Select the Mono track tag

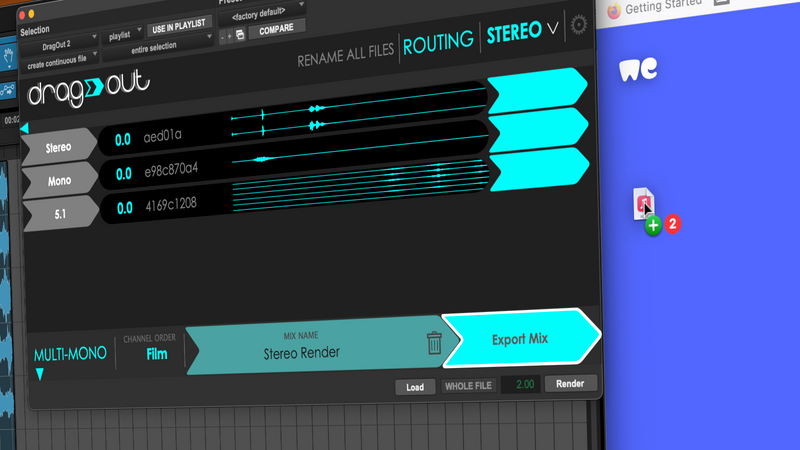coord(60,181)
